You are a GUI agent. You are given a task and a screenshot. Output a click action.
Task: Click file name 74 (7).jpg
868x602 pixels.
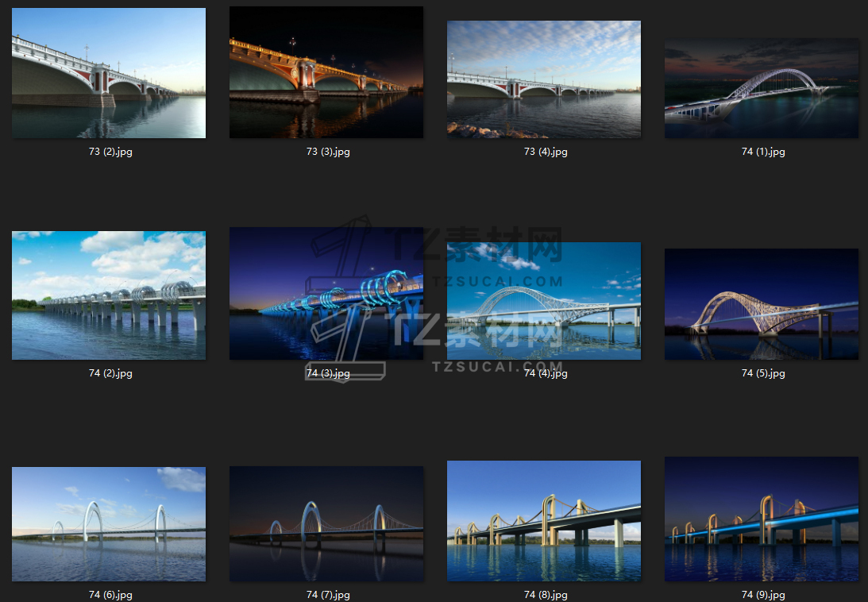pyautogui.click(x=328, y=595)
